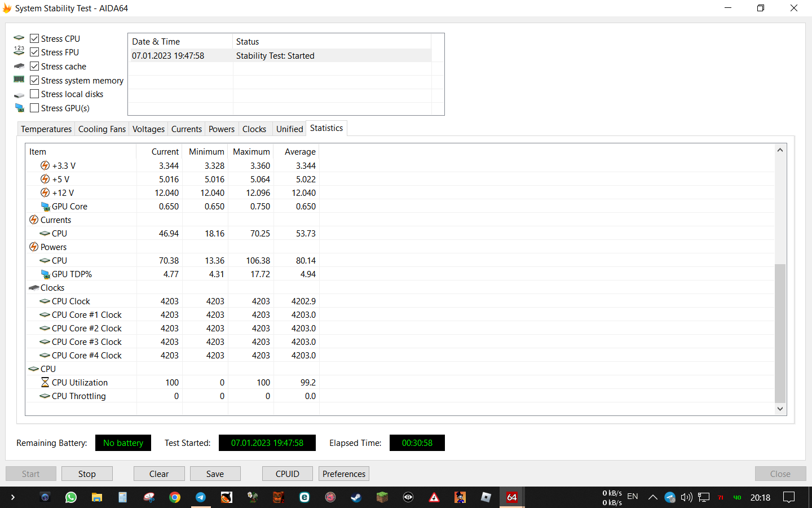Screen dimensions: 812x508
Task: Click the 123 icon next to Stress FPU
Action: pos(19,51)
